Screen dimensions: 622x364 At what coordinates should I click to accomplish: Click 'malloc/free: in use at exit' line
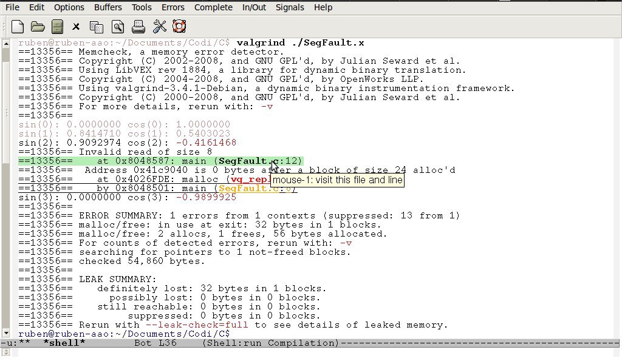200,225
